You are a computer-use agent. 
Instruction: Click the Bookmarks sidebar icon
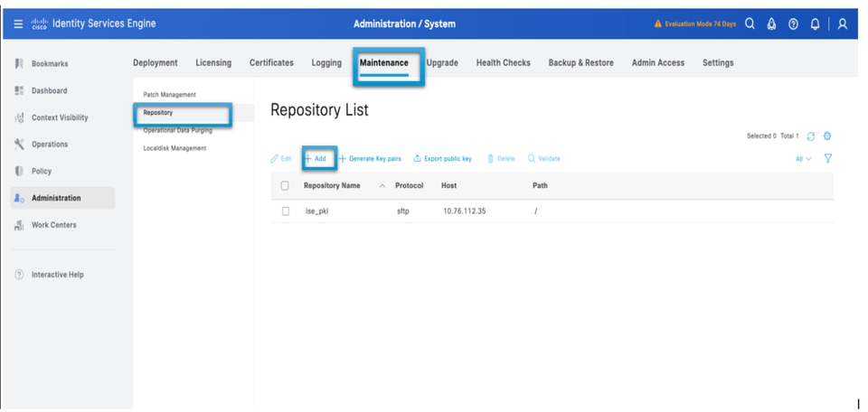[x=19, y=63]
